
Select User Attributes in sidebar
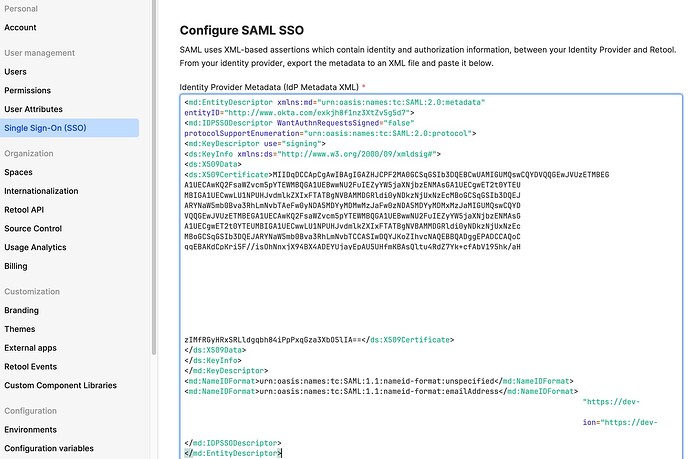(33, 109)
